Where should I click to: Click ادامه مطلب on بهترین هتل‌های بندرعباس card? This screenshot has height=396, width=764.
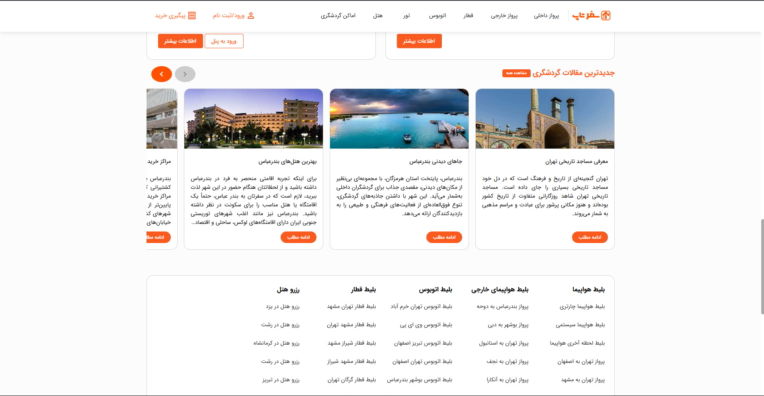[x=298, y=237]
